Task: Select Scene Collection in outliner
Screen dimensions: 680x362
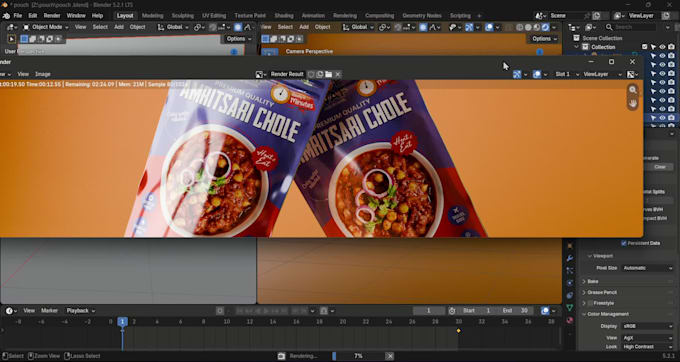Action: 602,38
